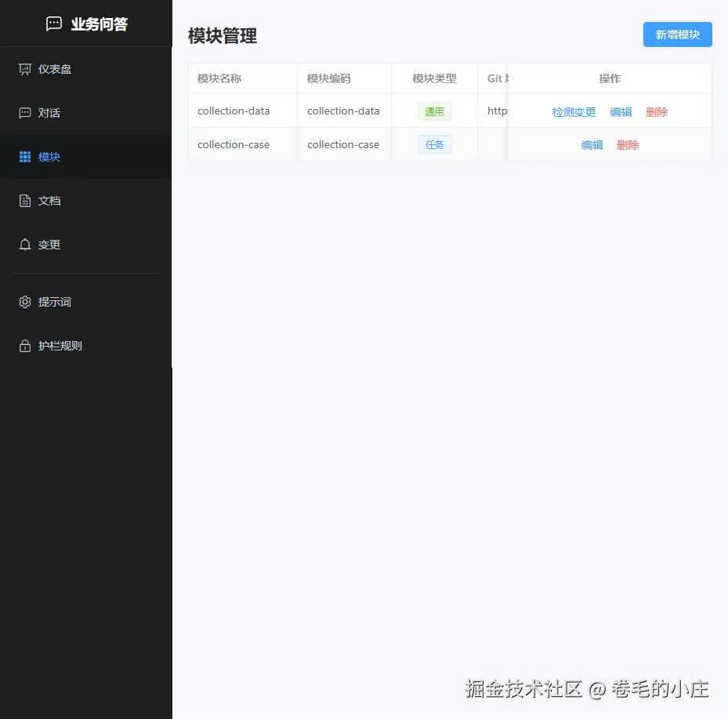This screenshot has height=719, width=728.
Task: Select the 模块 menu item
Action: (86, 157)
